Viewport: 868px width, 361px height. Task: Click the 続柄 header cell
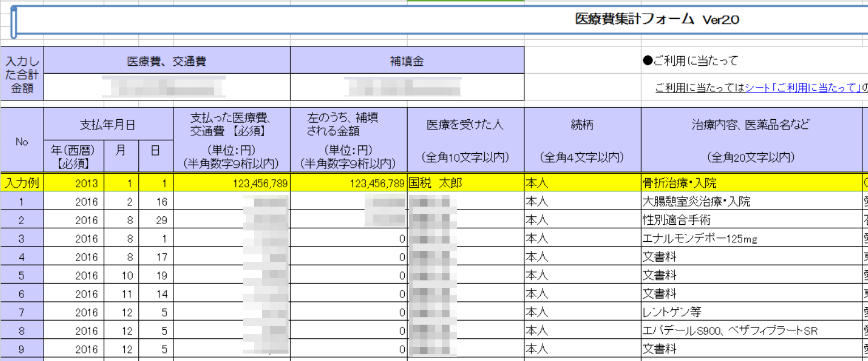click(582, 140)
